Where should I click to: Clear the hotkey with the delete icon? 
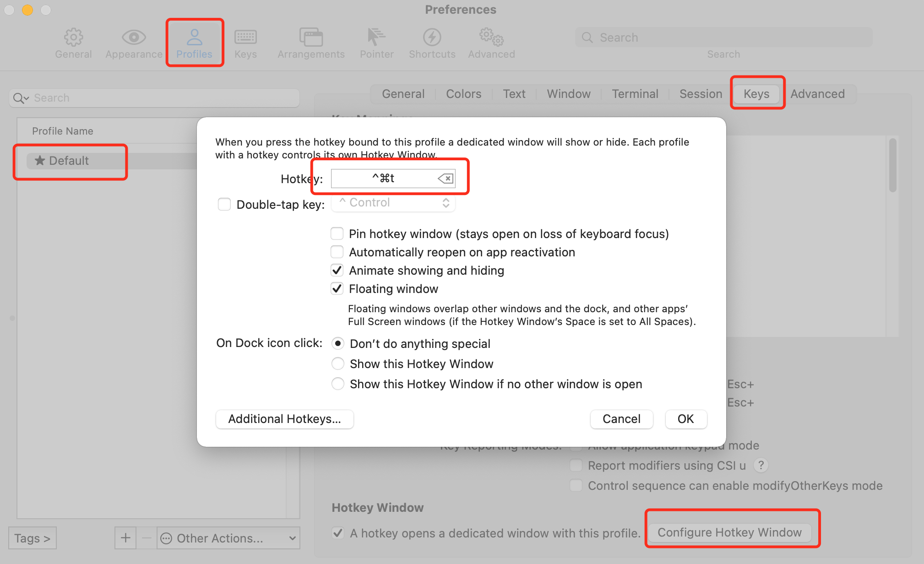click(x=446, y=179)
